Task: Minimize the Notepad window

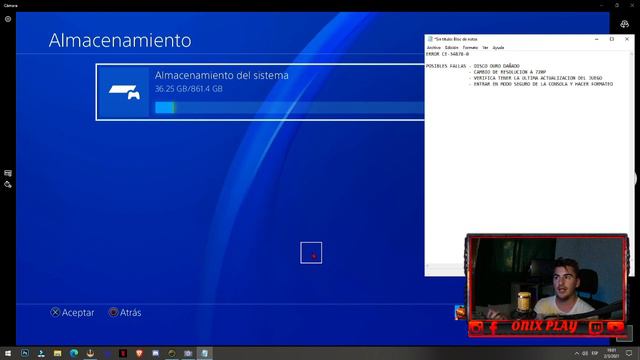Action: pyautogui.click(x=597, y=39)
